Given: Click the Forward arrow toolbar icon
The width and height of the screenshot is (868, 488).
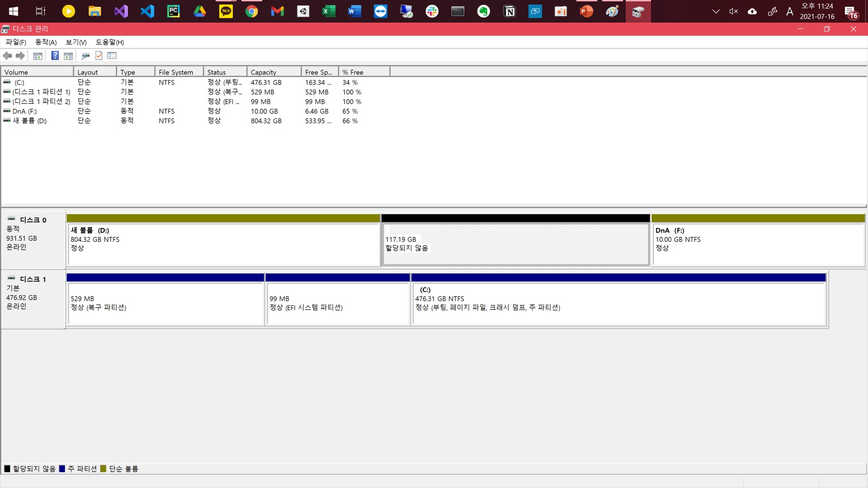Looking at the screenshot, I should pyautogui.click(x=20, y=56).
